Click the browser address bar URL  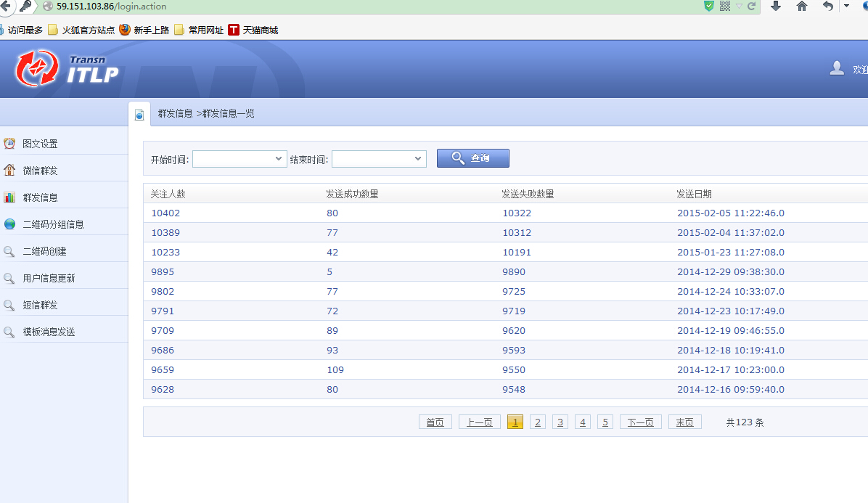click(x=111, y=6)
